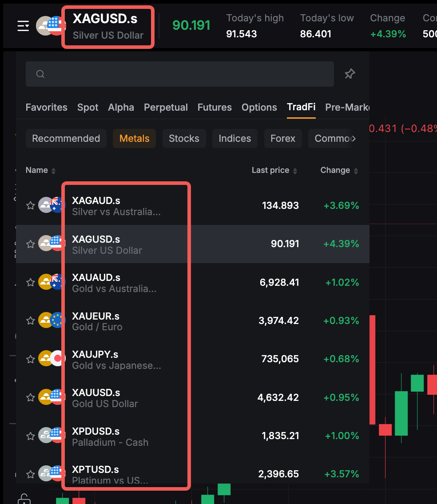Star the XPTUSD.s platinum pair

(30, 474)
